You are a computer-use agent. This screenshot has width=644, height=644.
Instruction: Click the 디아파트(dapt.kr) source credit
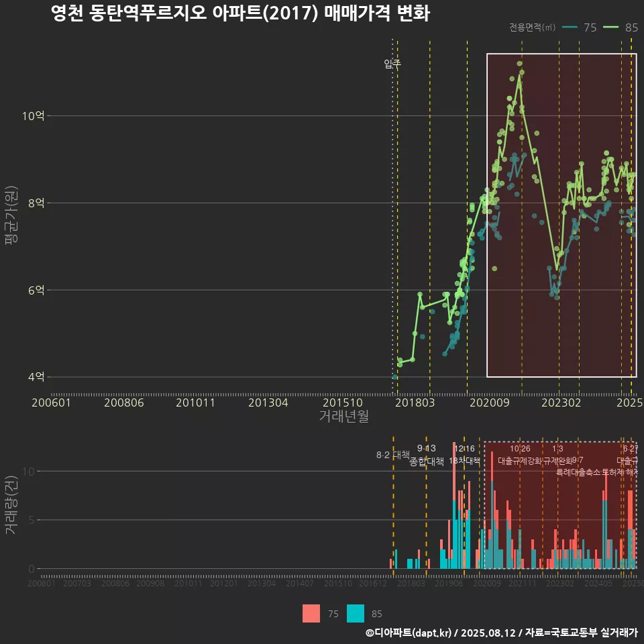pyautogui.click(x=502, y=633)
